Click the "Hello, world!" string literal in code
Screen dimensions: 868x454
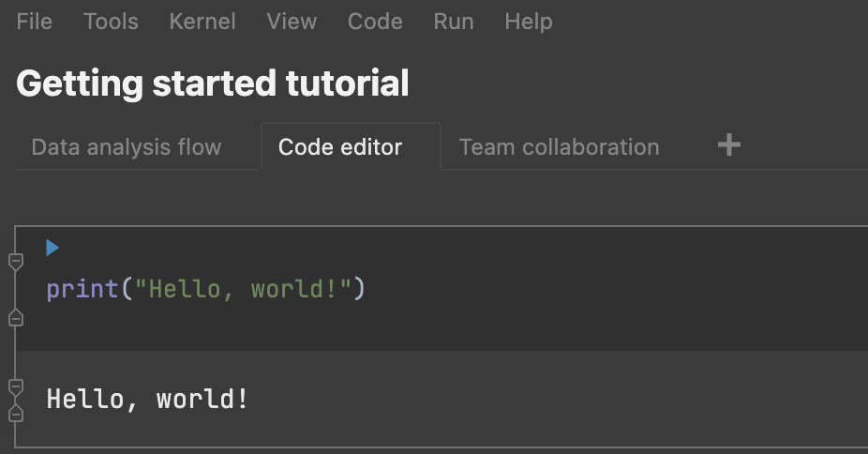pos(244,289)
